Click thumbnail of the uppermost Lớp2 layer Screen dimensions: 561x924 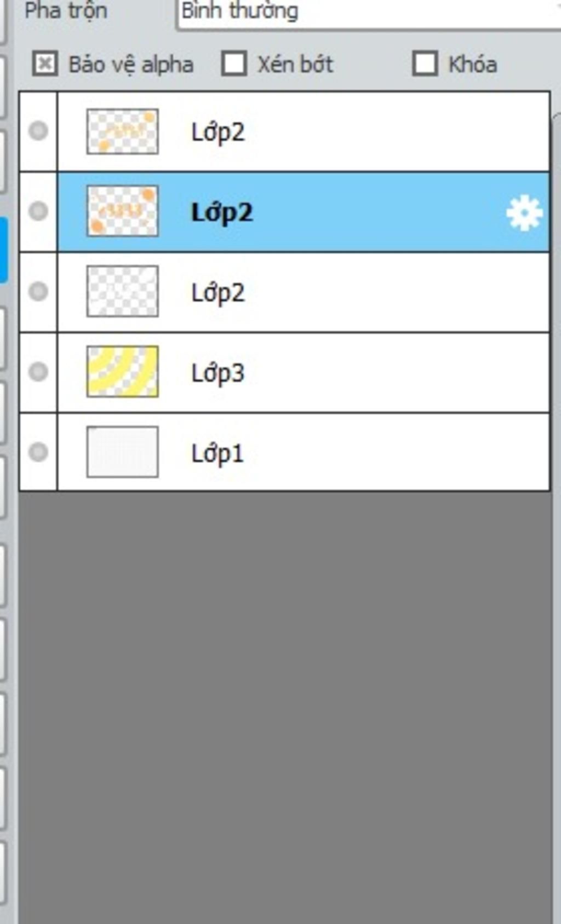[123, 131]
